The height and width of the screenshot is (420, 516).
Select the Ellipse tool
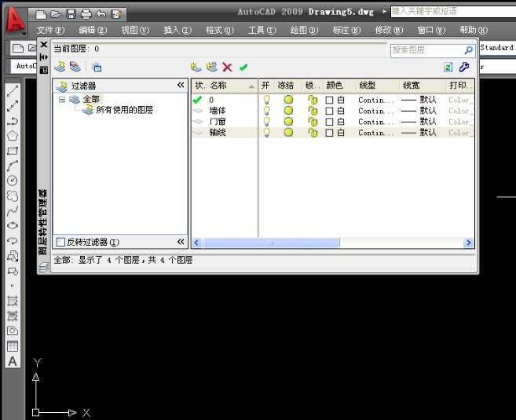[x=13, y=225]
